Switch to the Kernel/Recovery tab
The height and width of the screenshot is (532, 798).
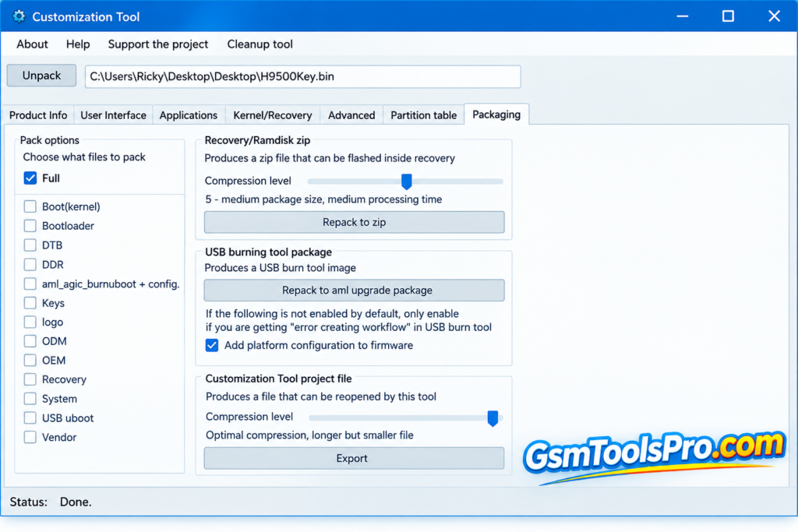pos(272,115)
